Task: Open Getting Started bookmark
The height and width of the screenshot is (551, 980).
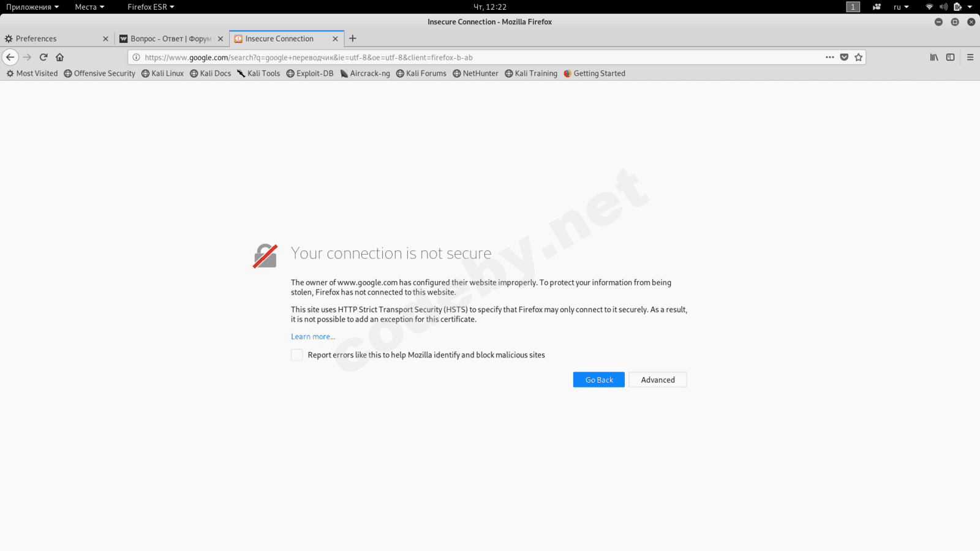Action: (594, 73)
